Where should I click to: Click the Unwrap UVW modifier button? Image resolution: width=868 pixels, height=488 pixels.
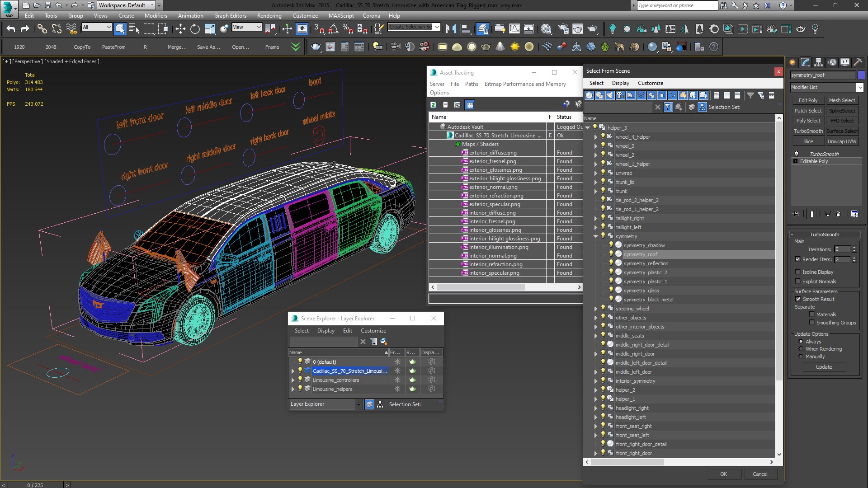(842, 141)
